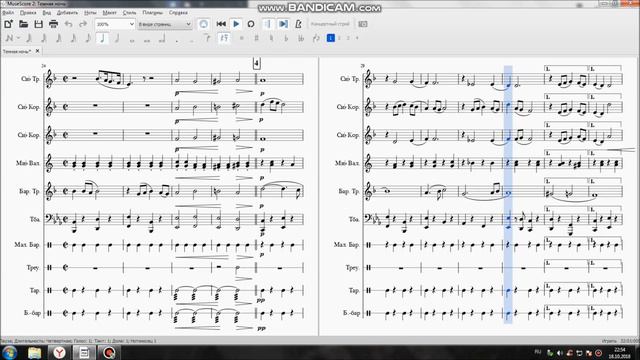Open the Windows Start menu

coord(9,353)
